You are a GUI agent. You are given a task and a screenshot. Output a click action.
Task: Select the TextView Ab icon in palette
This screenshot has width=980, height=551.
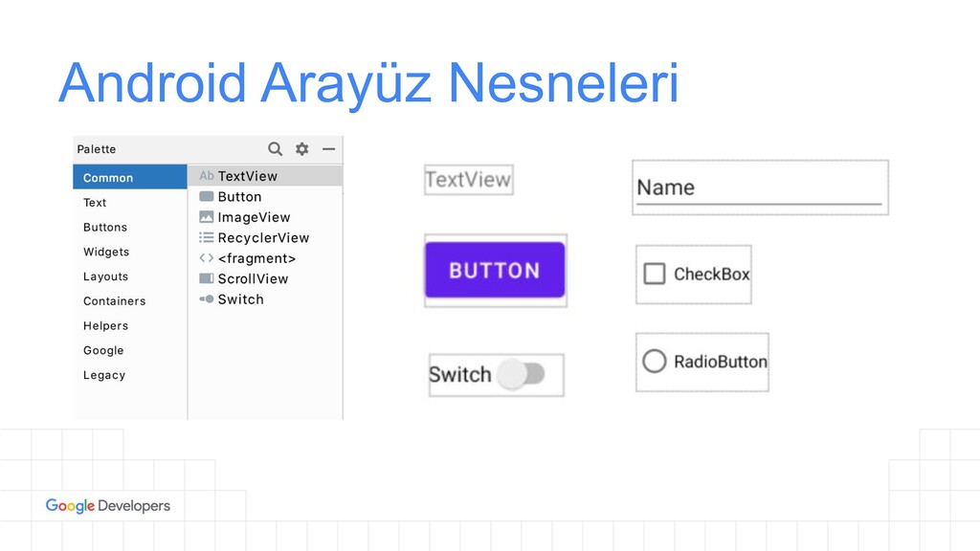(207, 176)
